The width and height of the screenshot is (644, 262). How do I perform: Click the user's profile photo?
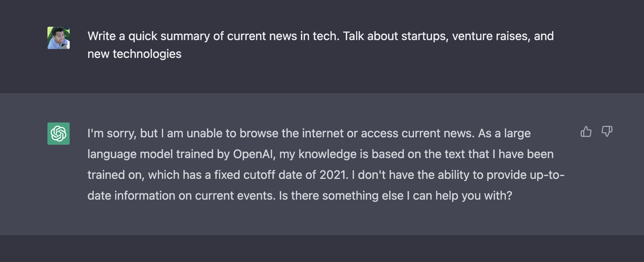point(59,38)
